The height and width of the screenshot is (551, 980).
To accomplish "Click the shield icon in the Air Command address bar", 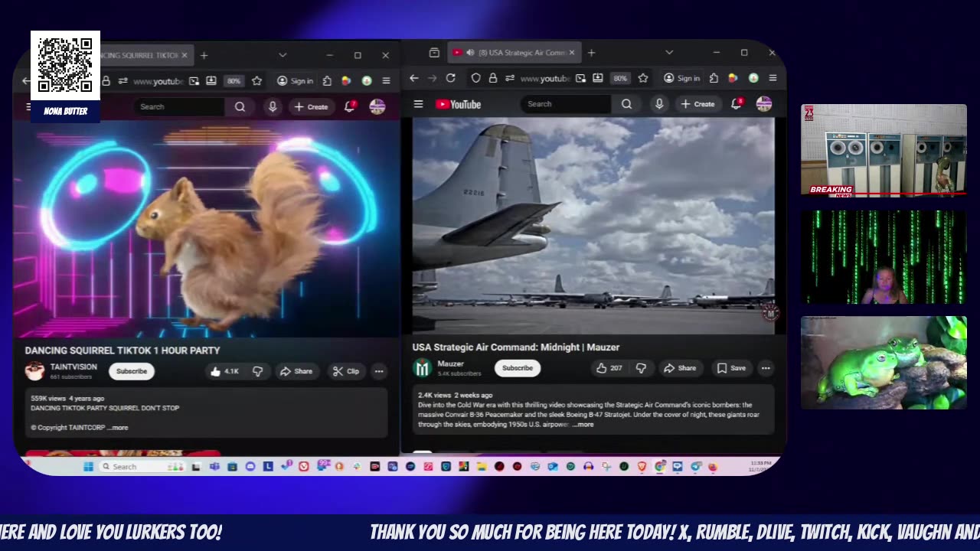I will [475, 78].
